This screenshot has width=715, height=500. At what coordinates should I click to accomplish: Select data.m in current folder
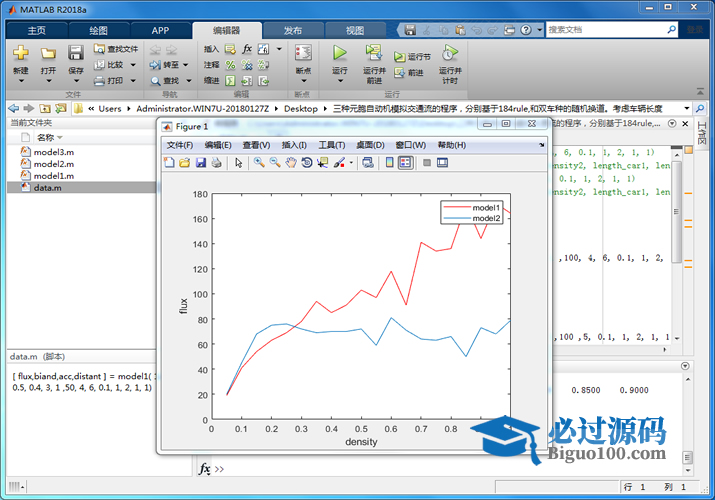(x=82, y=187)
